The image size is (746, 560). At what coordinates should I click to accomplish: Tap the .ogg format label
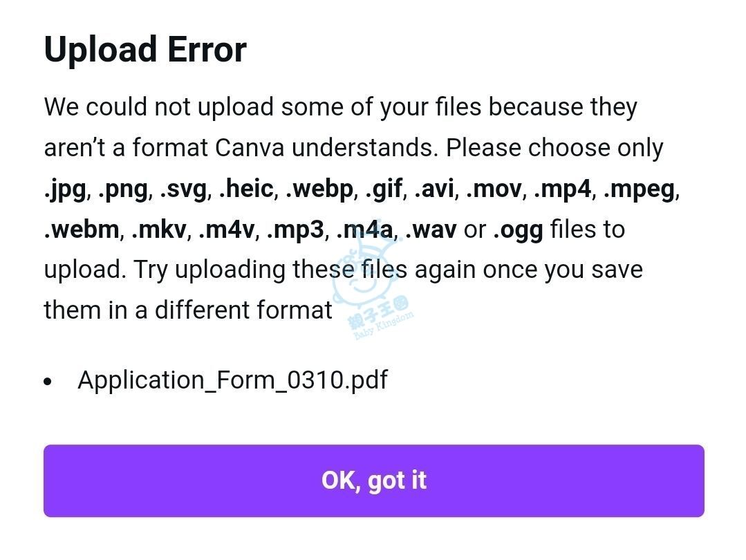click(x=518, y=230)
